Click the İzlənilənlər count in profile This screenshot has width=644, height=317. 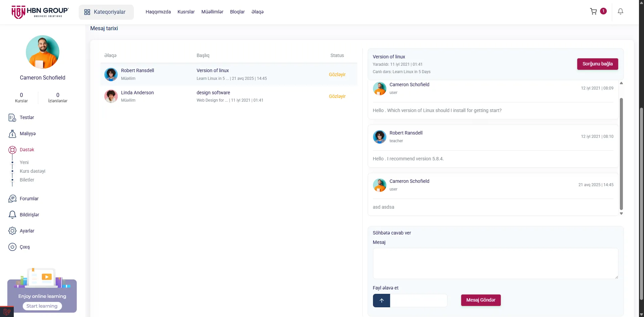point(58,98)
